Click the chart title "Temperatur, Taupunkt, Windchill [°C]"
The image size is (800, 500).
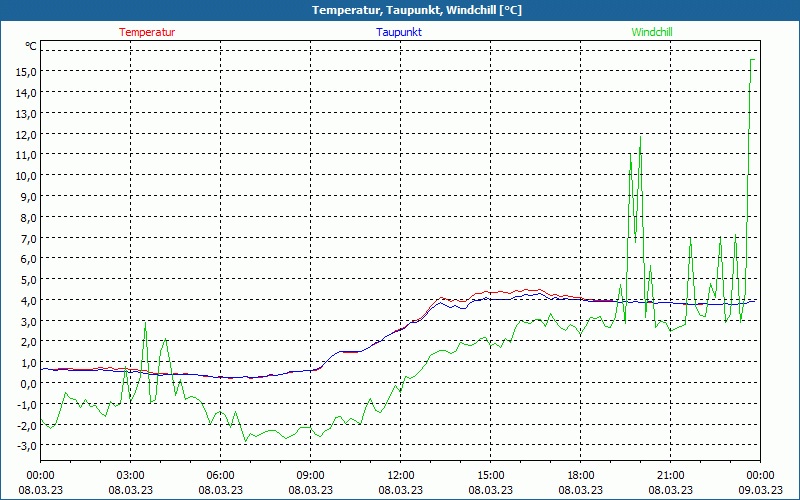(x=417, y=10)
